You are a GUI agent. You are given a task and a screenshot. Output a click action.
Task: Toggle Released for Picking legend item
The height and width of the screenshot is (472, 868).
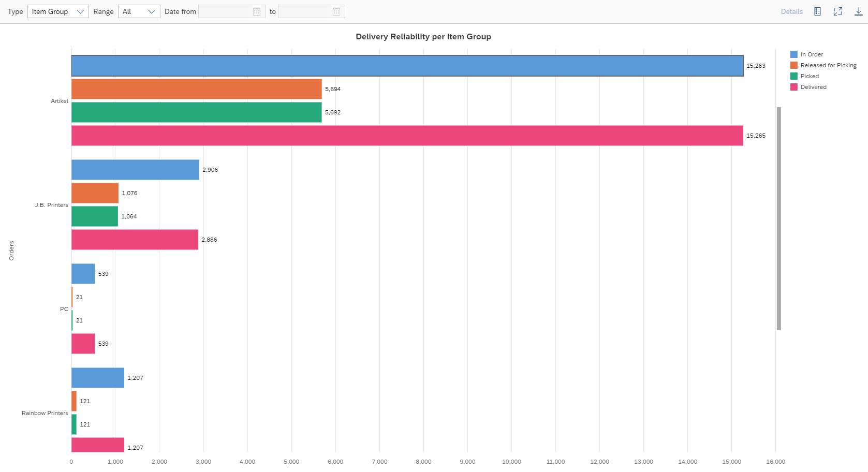[x=828, y=65]
